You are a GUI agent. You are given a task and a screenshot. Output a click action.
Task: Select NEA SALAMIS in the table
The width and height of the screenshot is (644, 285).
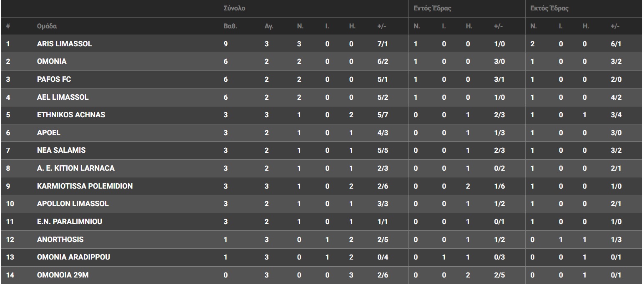click(x=61, y=150)
